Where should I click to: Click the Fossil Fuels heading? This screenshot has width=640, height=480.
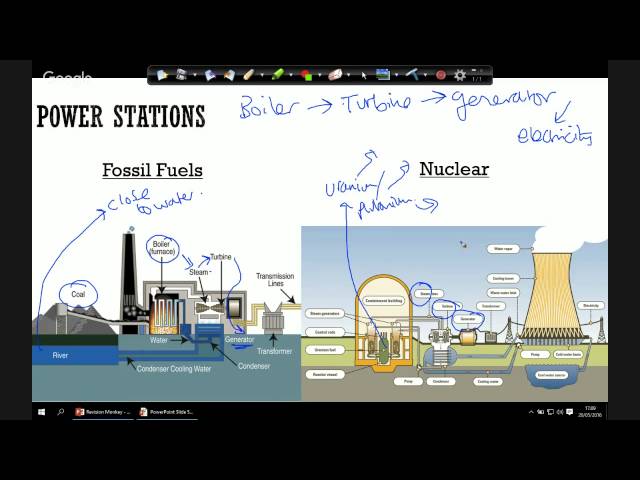pyautogui.click(x=152, y=170)
